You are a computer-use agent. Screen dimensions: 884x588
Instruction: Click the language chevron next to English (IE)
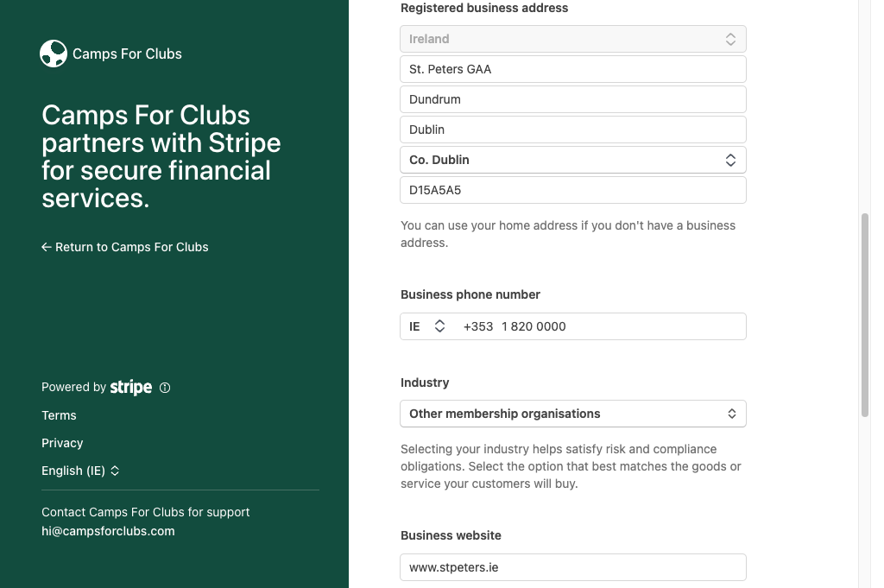115,471
